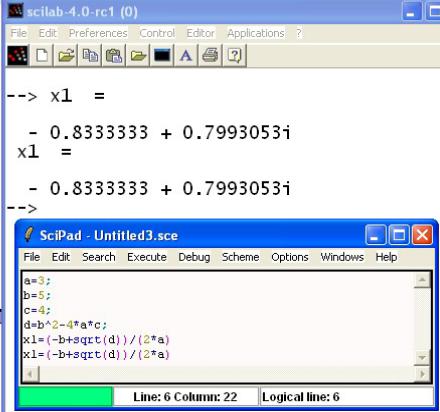Click code line 'b=5;' in SciPad
The width and height of the screenshot is (440, 412).
tap(37, 295)
